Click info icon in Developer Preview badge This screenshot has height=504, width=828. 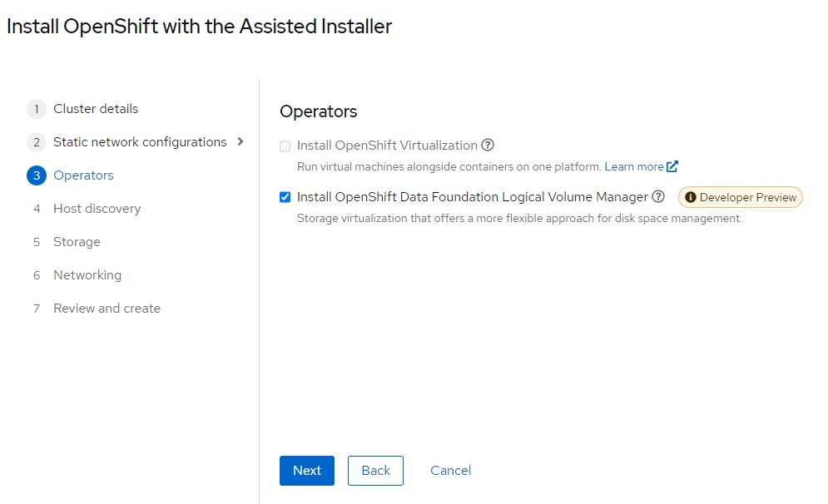pos(690,197)
